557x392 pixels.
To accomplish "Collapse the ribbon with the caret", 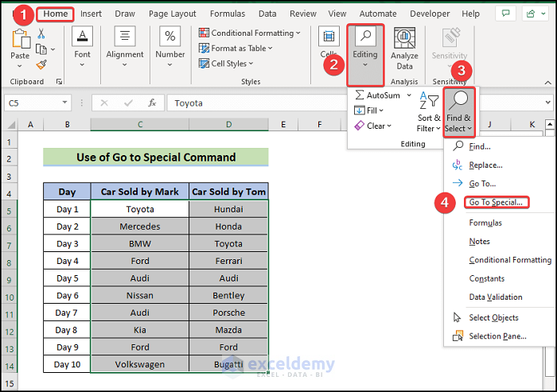I will pos(547,83).
